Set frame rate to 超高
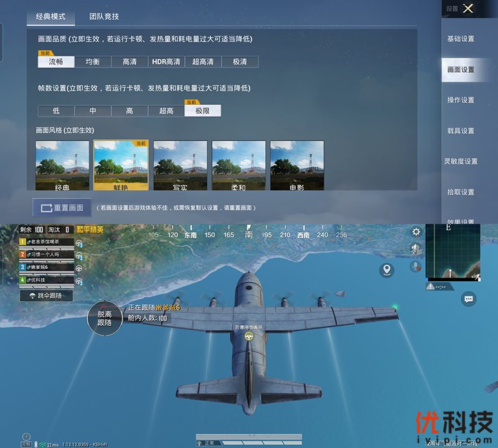The height and width of the screenshot is (448, 498). coord(166,111)
